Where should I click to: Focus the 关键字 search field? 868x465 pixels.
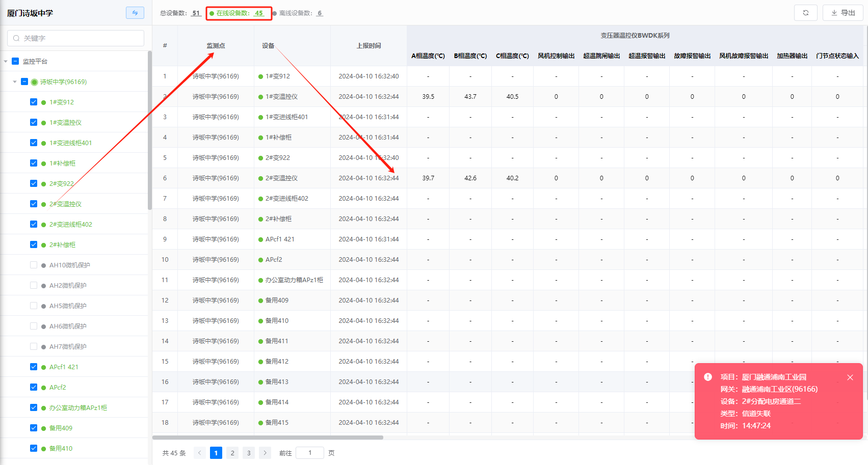click(x=76, y=38)
